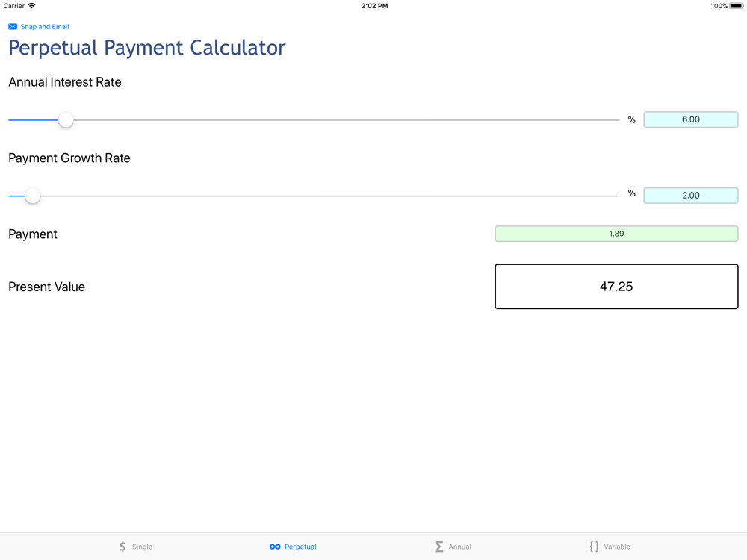Click the envelope icon beside Snap and Email

(13, 27)
